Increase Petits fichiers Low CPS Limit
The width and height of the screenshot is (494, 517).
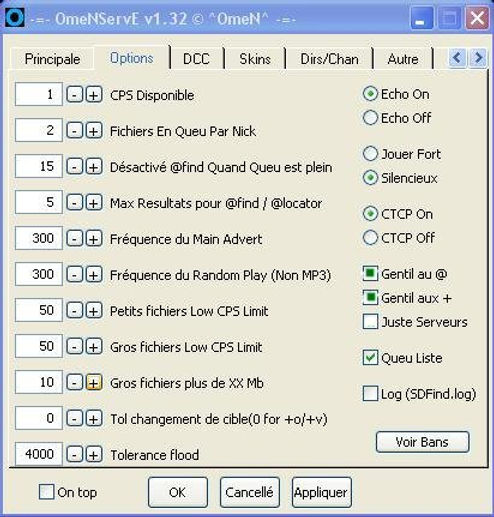[x=94, y=311]
